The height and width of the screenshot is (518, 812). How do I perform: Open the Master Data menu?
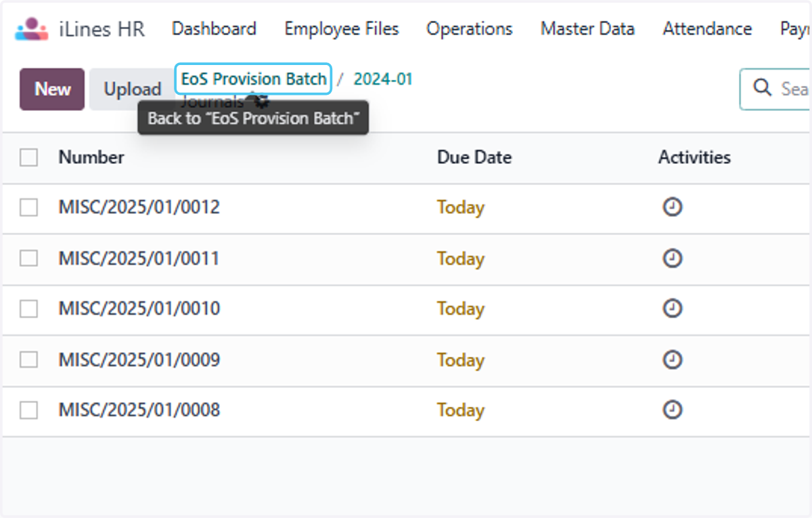587,29
